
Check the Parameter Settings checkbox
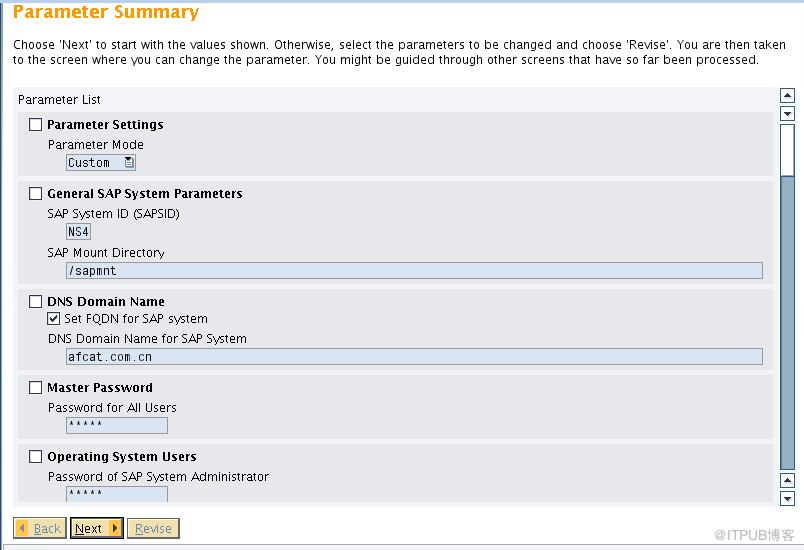(35, 125)
